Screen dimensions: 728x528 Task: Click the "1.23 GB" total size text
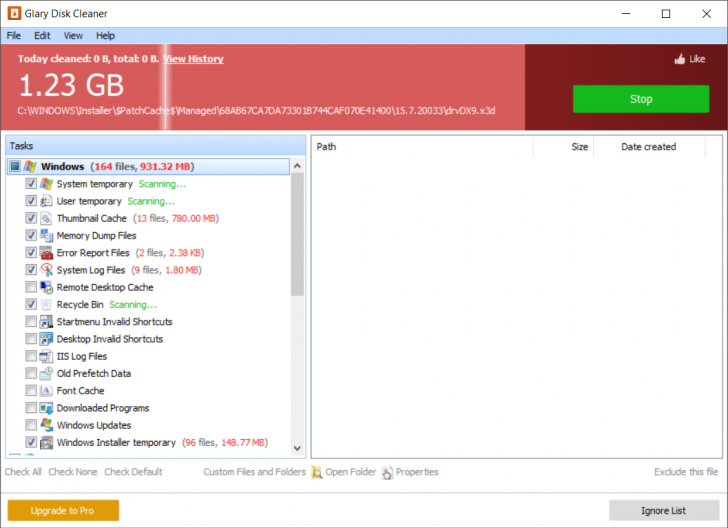click(72, 85)
